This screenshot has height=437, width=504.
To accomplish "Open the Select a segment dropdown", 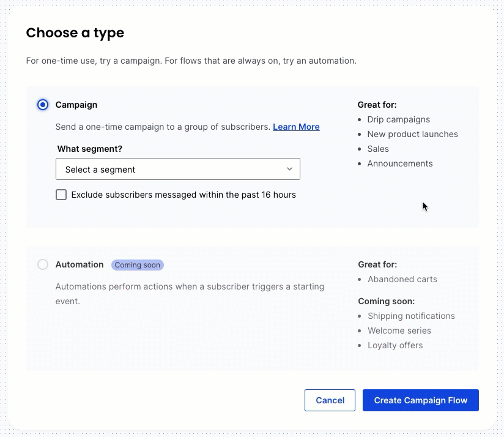I will click(x=177, y=169).
